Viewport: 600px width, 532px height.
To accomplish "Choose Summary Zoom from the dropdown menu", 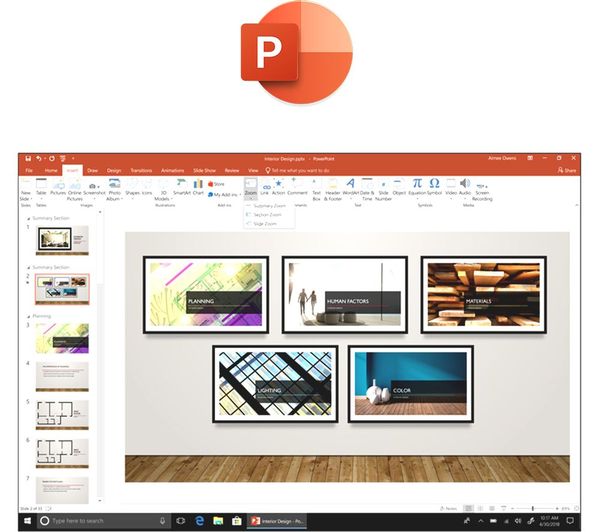I will click(x=269, y=206).
